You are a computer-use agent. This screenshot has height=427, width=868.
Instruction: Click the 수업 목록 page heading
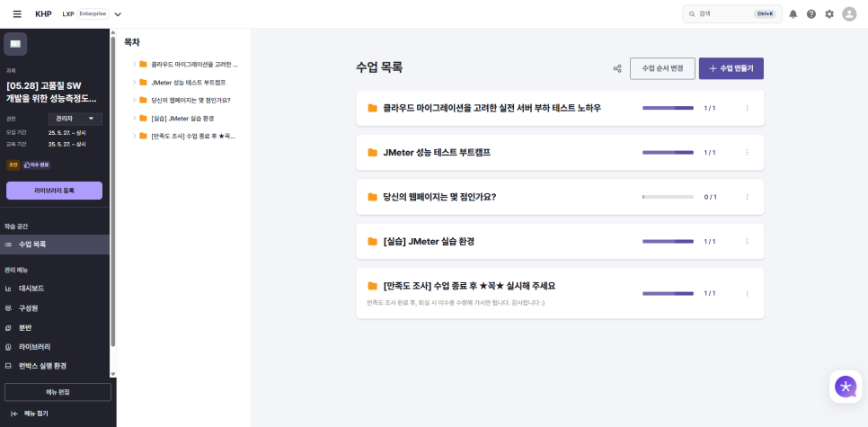click(x=379, y=68)
